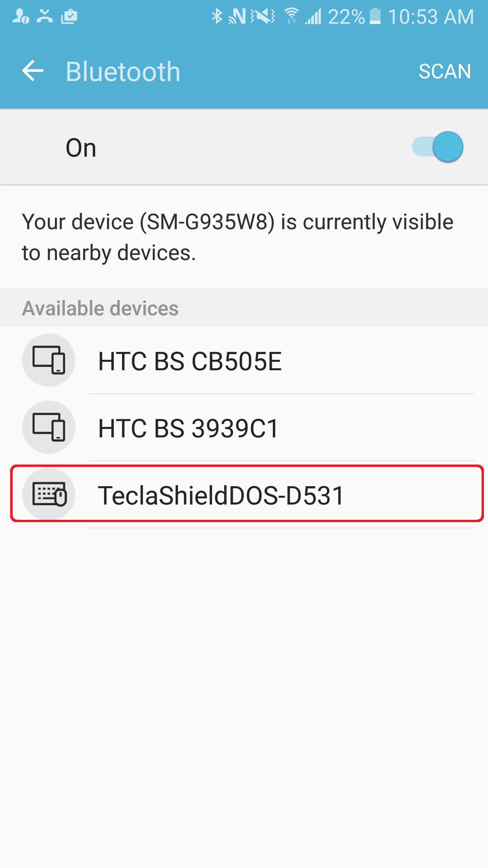The height and width of the screenshot is (868, 488).
Task: Select the TeclaShieldDOS-D531 device name
Action: tap(221, 495)
